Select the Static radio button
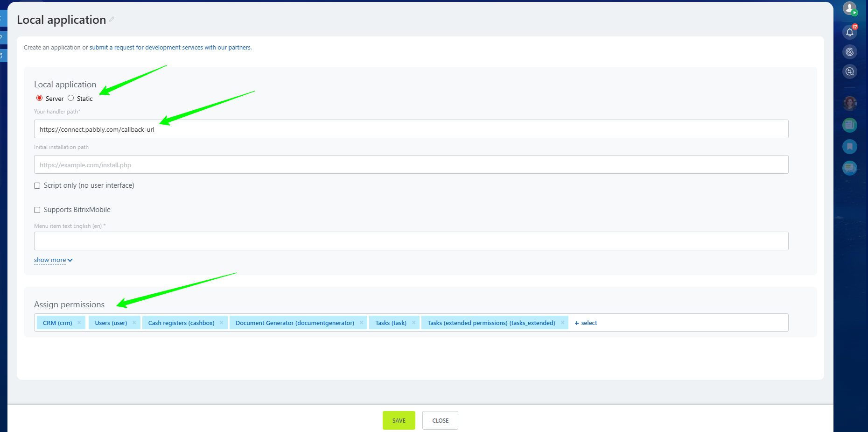The width and height of the screenshot is (868, 432). point(71,98)
